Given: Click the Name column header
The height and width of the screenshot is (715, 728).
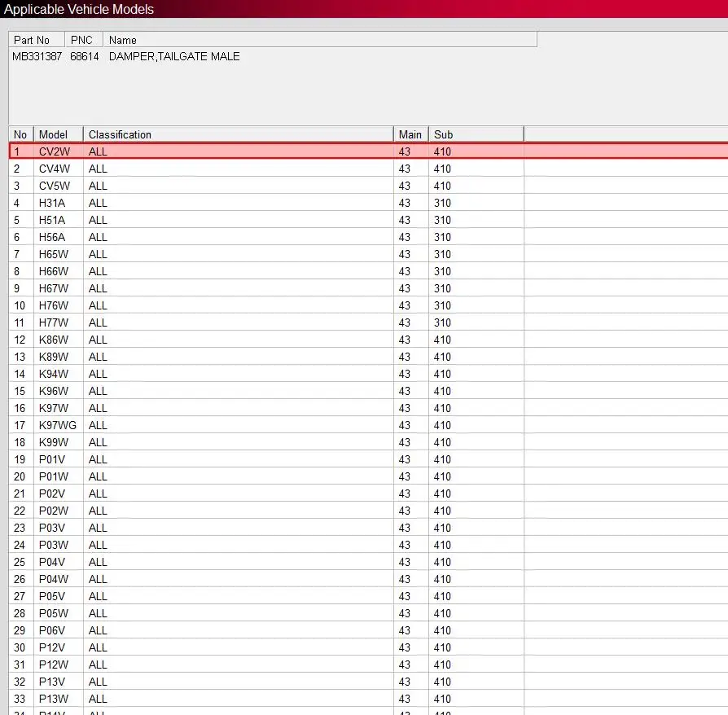Looking at the screenshot, I should click(320, 40).
